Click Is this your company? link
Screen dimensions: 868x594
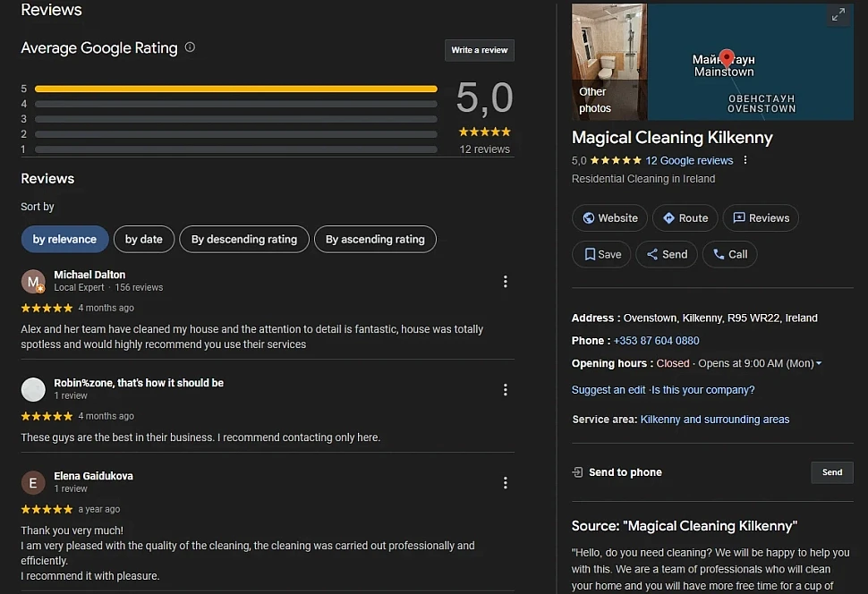[703, 390]
